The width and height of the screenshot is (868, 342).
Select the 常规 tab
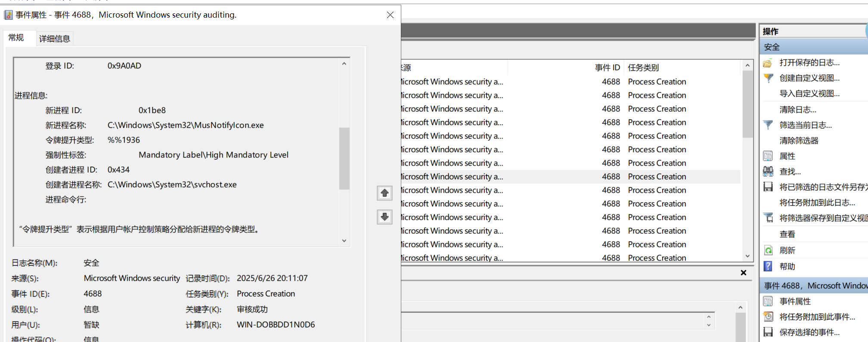16,38
